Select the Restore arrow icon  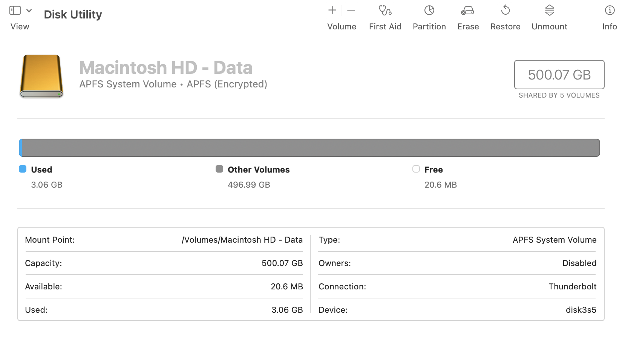point(506,10)
